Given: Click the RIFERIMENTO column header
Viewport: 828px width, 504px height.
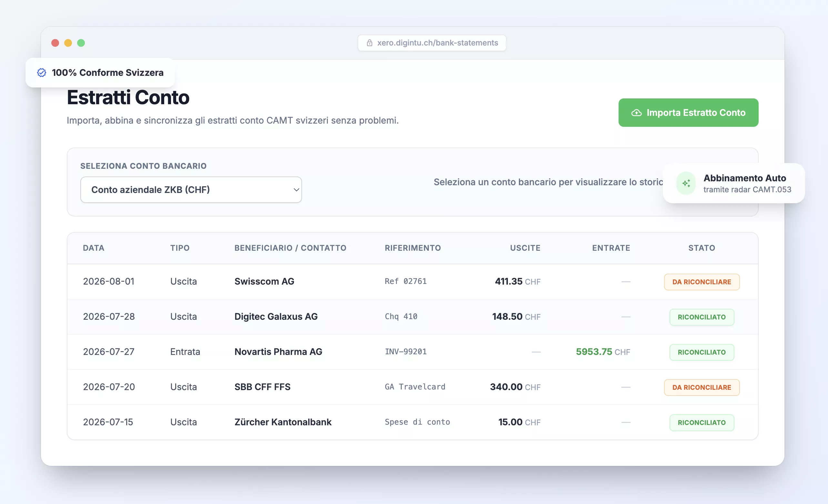Looking at the screenshot, I should tap(413, 248).
